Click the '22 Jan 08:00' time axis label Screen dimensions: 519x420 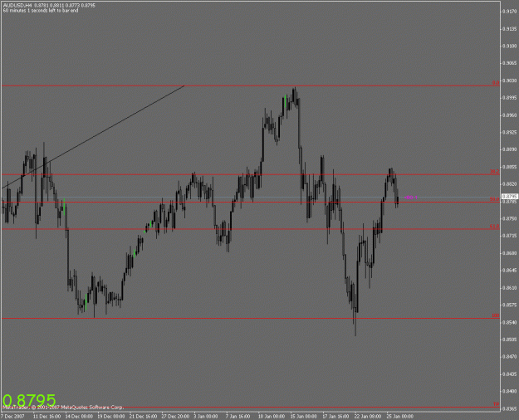coord(368,416)
